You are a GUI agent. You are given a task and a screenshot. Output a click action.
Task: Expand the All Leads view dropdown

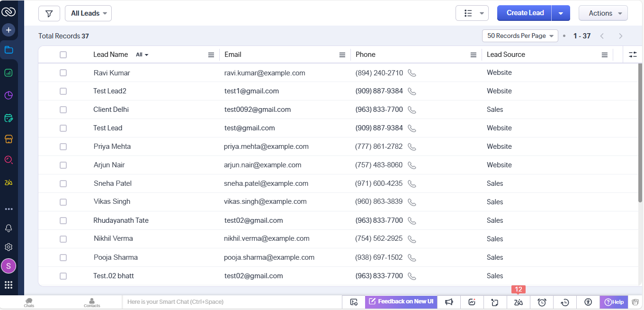(88, 13)
